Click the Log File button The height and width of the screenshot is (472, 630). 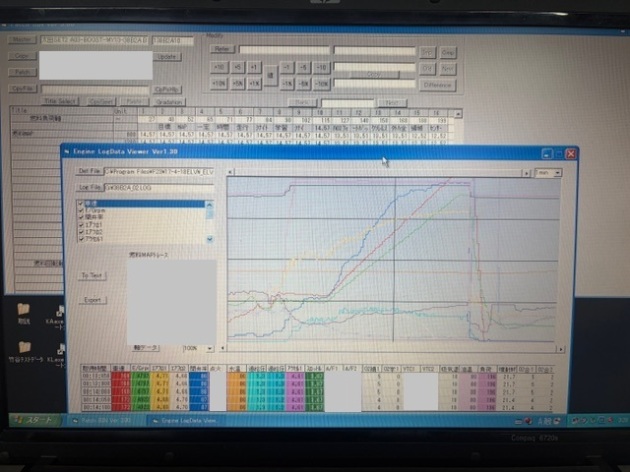point(92,187)
